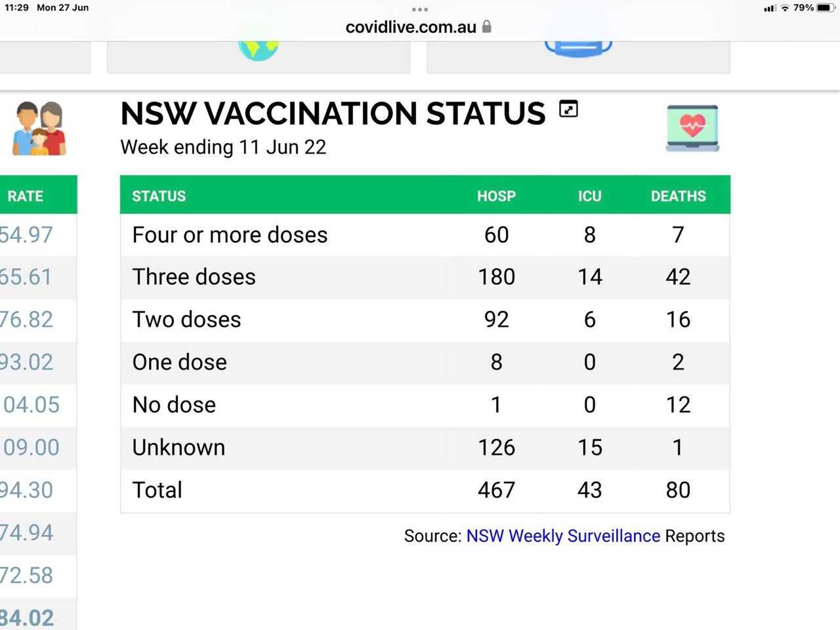Viewport: 840px width, 630px height.
Task: Tap the padlock icon in address bar
Action: click(486, 26)
